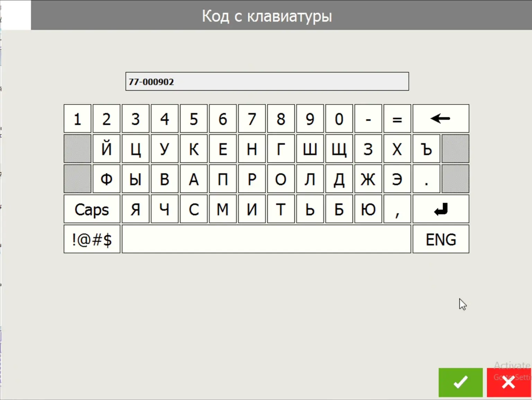Image resolution: width=532 pixels, height=400 pixels.
Task: Toggle Caps lock on the keyboard
Action: click(x=92, y=209)
